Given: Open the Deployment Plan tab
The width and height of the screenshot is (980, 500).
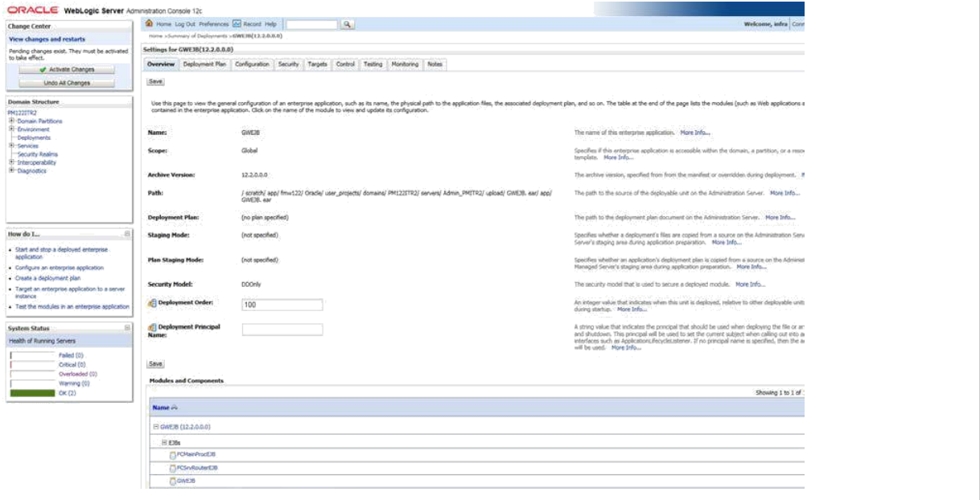Looking at the screenshot, I should 204,64.
